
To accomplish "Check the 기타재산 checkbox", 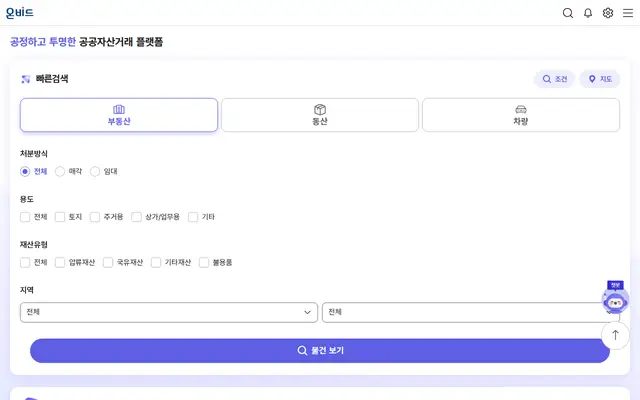I will pyautogui.click(x=156, y=262).
